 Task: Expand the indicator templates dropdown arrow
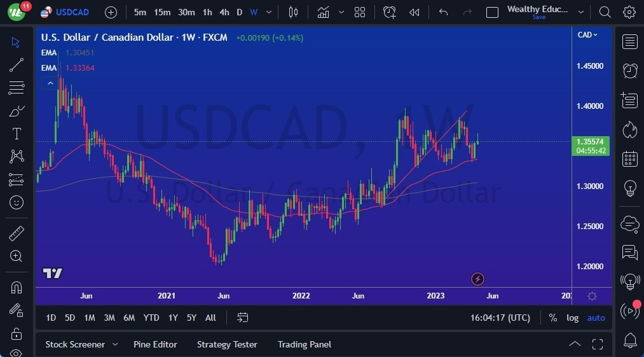tap(341, 12)
